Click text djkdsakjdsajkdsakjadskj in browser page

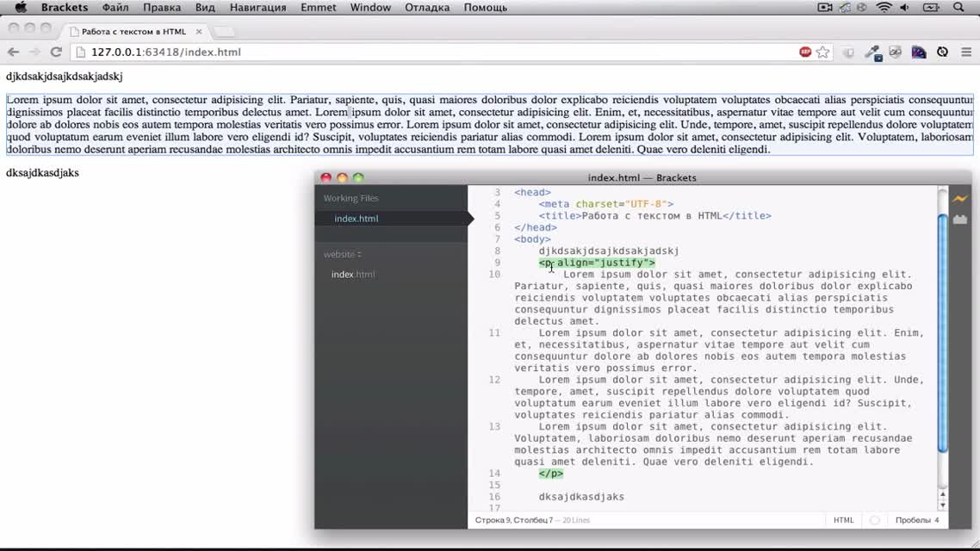pyautogui.click(x=65, y=77)
